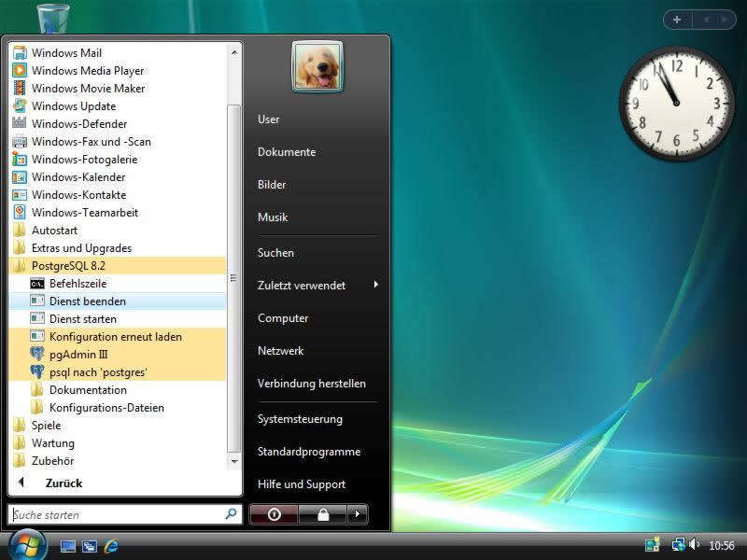Open the Windows-Fax und -Scan icon
Screen dimensions: 747x560
coord(20,142)
